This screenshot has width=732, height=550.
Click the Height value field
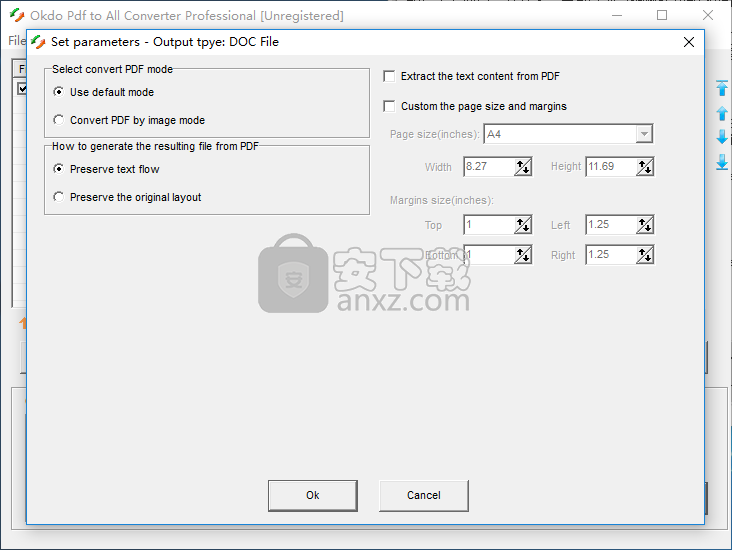click(x=611, y=167)
